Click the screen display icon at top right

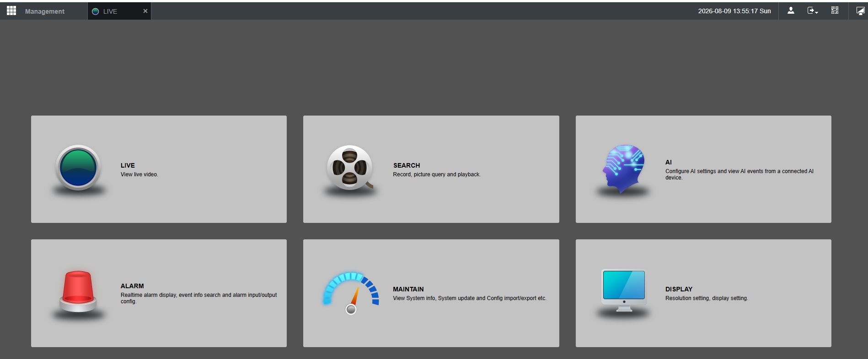click(x=860, y=11)
